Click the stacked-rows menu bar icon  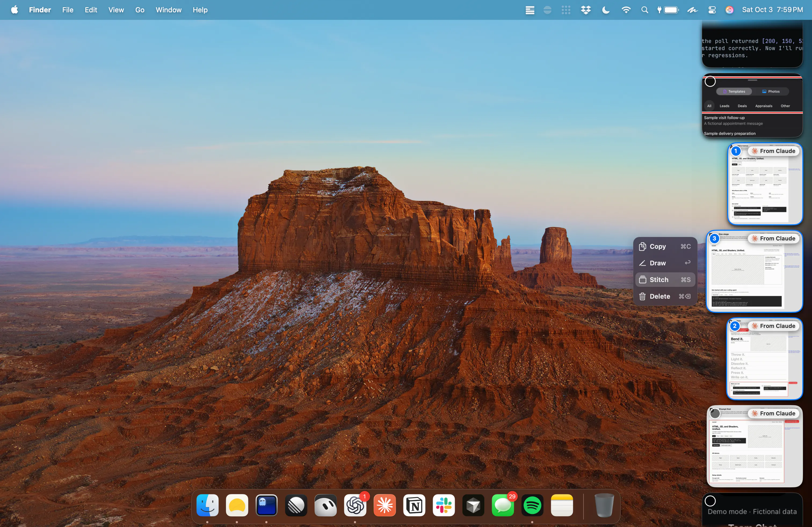530,10
